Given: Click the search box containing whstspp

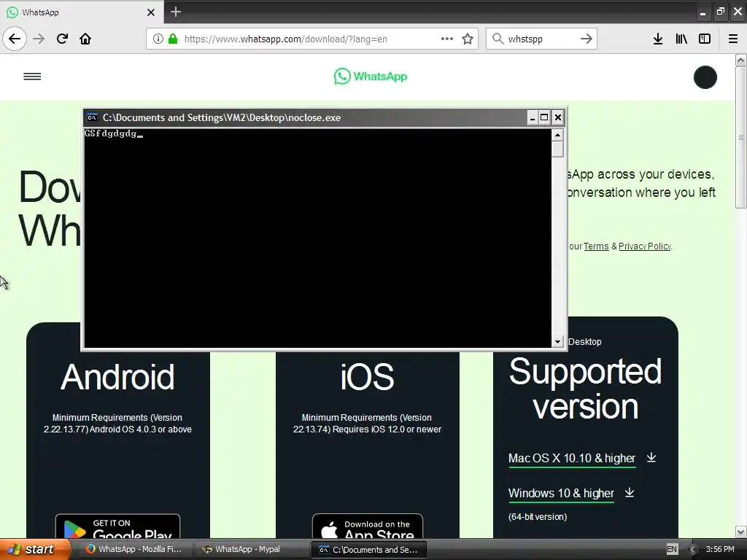Looking at the screenshot, I should [x=541, y=39].
